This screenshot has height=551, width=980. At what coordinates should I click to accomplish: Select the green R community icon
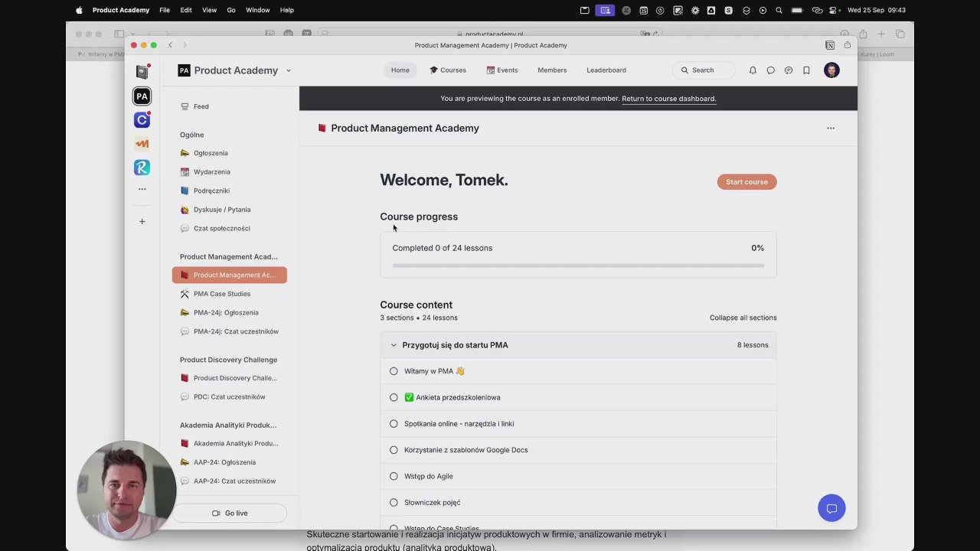pyautogui.click(x=142, y=168)
